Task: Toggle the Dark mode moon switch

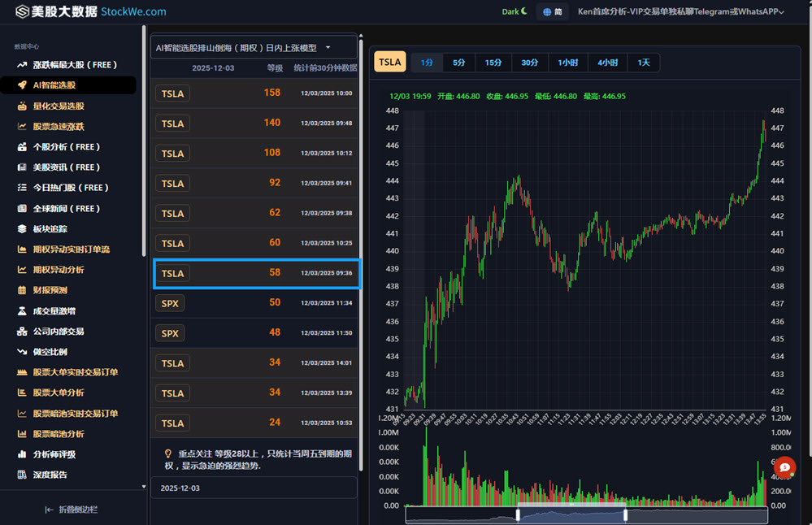Action: [523, 11]
